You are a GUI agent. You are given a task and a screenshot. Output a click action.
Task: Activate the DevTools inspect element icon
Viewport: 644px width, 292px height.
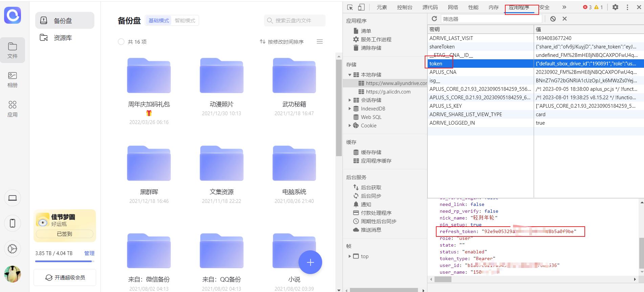click(x=350, y=7)
